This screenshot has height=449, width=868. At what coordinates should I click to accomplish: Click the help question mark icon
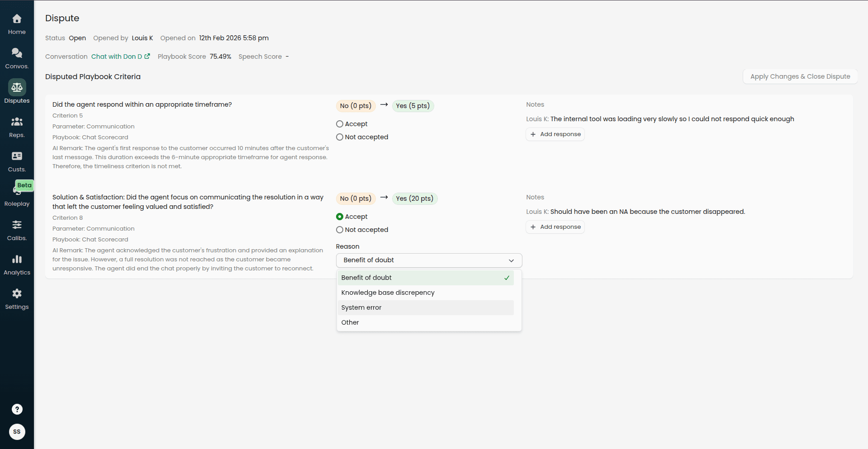17,409
